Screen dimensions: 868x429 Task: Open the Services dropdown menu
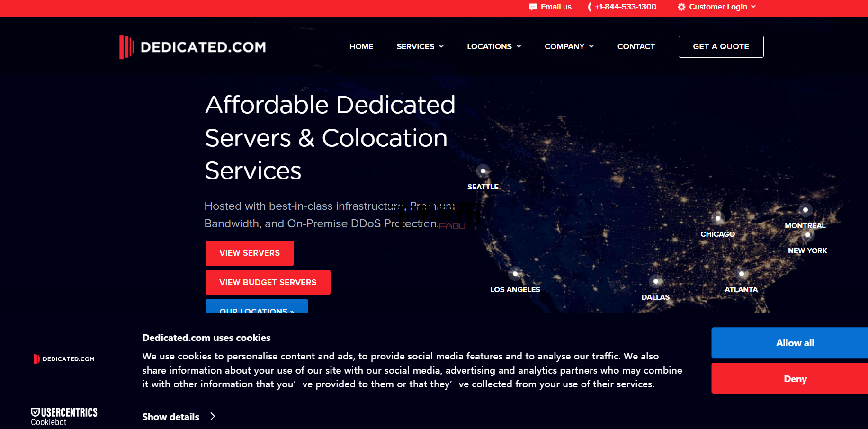tap(420, 46)
